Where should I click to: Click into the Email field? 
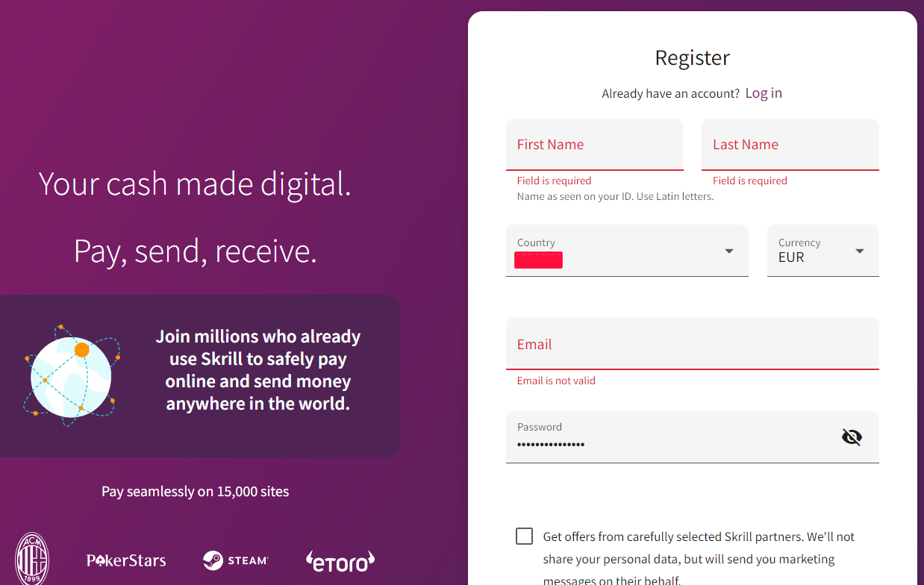(x=693, y=344)
